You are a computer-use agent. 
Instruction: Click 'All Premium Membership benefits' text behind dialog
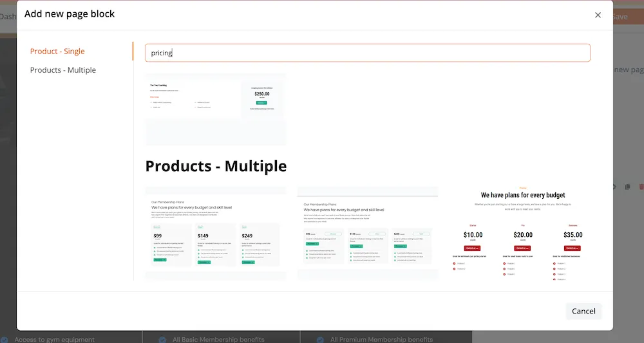point(381,339)
